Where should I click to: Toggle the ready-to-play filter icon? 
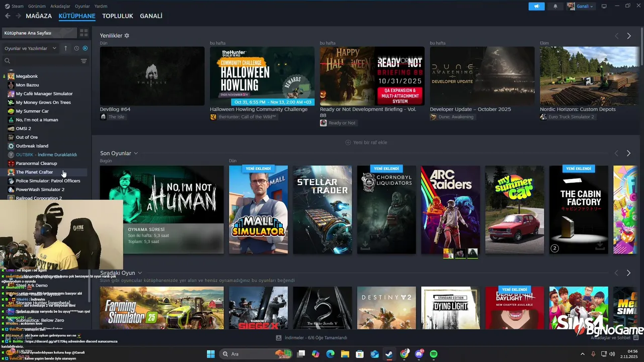[x=85, y=48]
